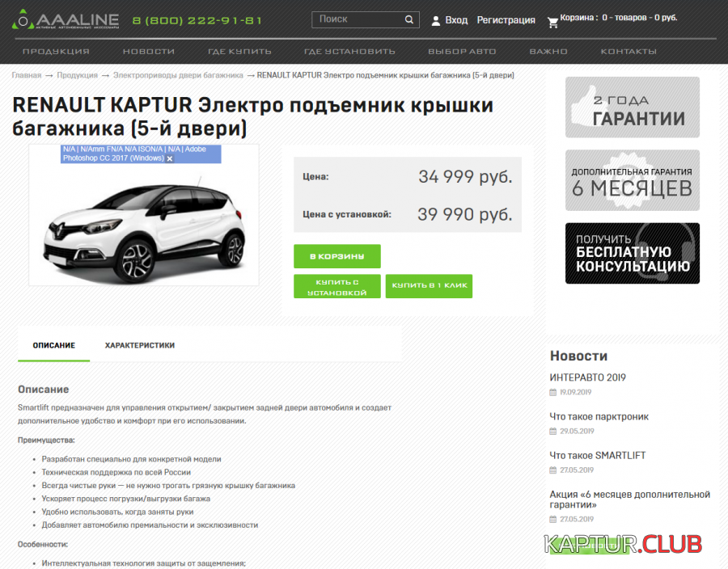Add product with В КОРЗИНУ button
Screen dimensions: 728x569
tap(337, 256)
